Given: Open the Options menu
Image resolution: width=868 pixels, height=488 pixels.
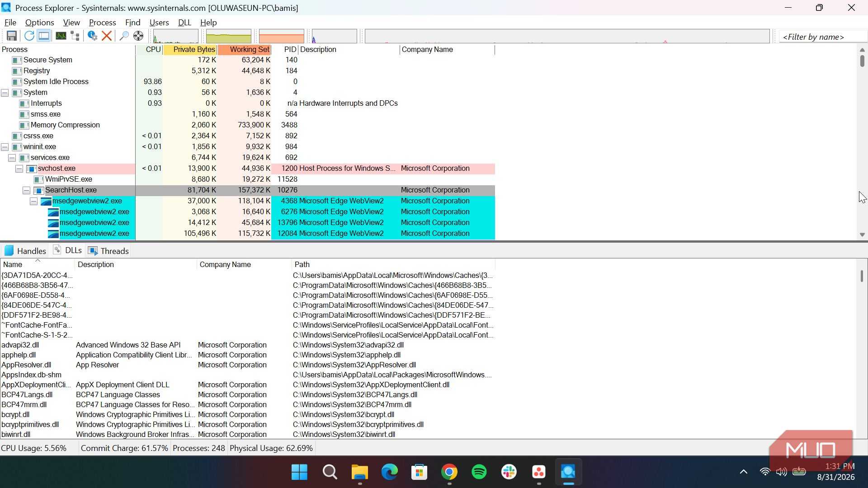Looking at the screenshot, I should tap(39, 23).
